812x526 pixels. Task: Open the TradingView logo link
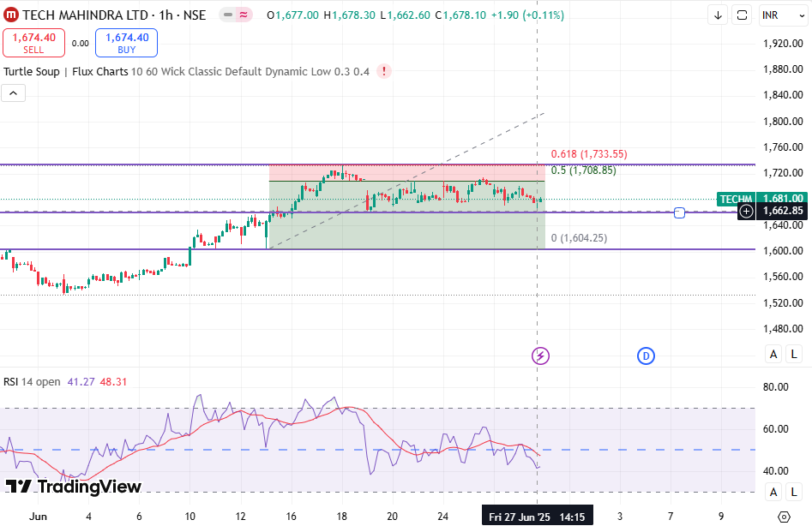point(73,487)
